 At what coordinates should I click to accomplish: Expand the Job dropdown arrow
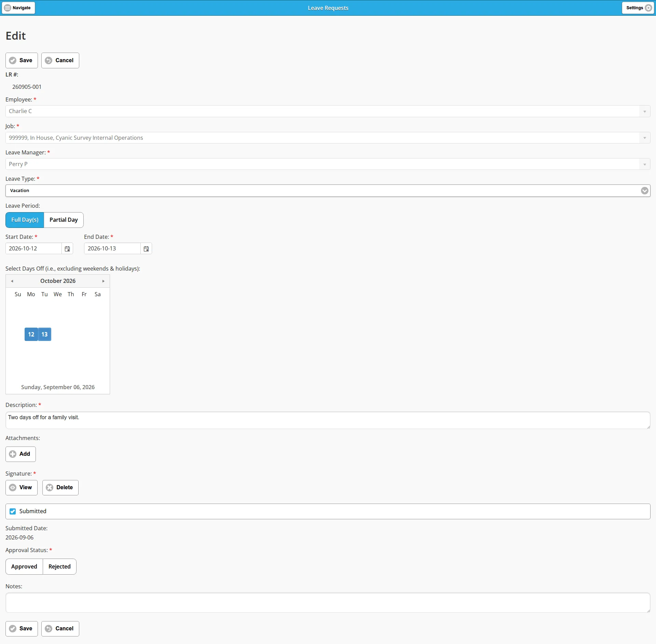coord(644,138)
